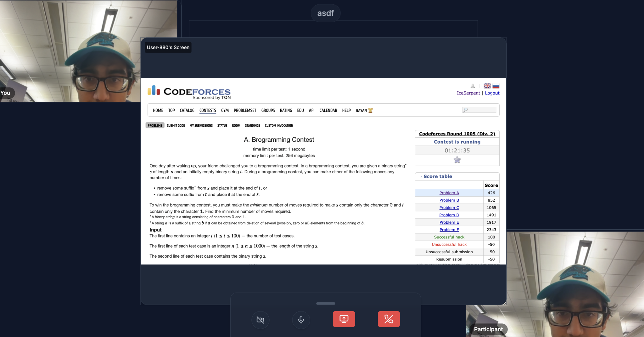The width and height of the screenshot is (644, 337).
Task: Open Problem C link in score table
Action: click(x=449, y=208)
